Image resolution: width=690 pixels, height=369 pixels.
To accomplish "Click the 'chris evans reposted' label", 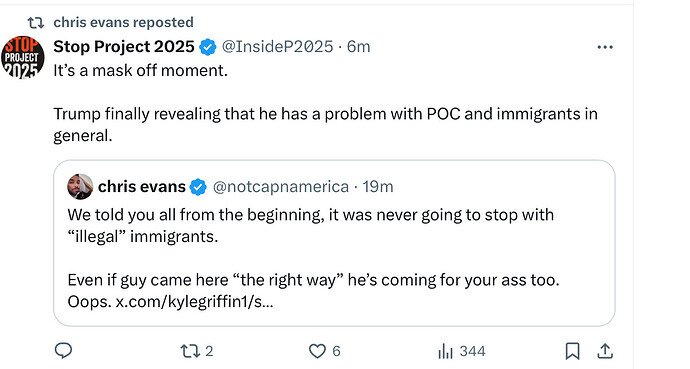I will click(123, 22).
